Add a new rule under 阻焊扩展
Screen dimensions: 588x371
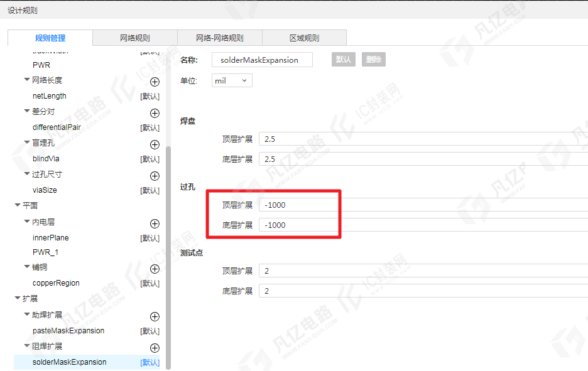click(x=155, y=348)
